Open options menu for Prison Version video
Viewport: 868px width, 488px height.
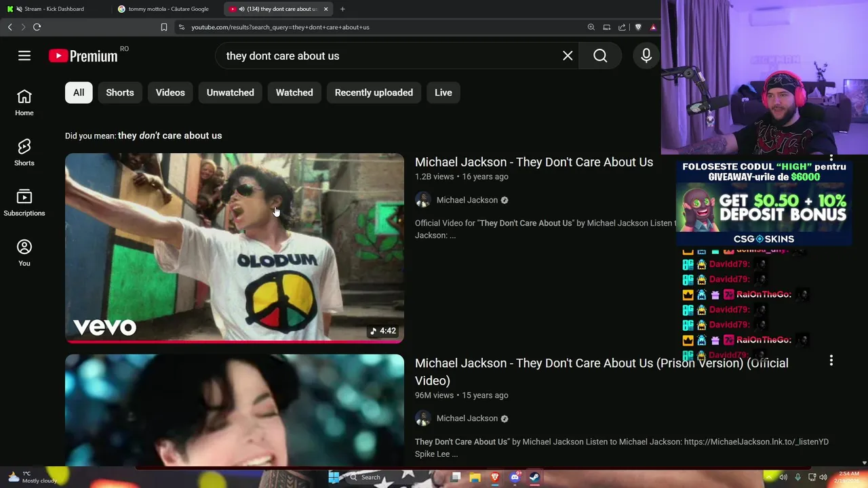[831, 361]
